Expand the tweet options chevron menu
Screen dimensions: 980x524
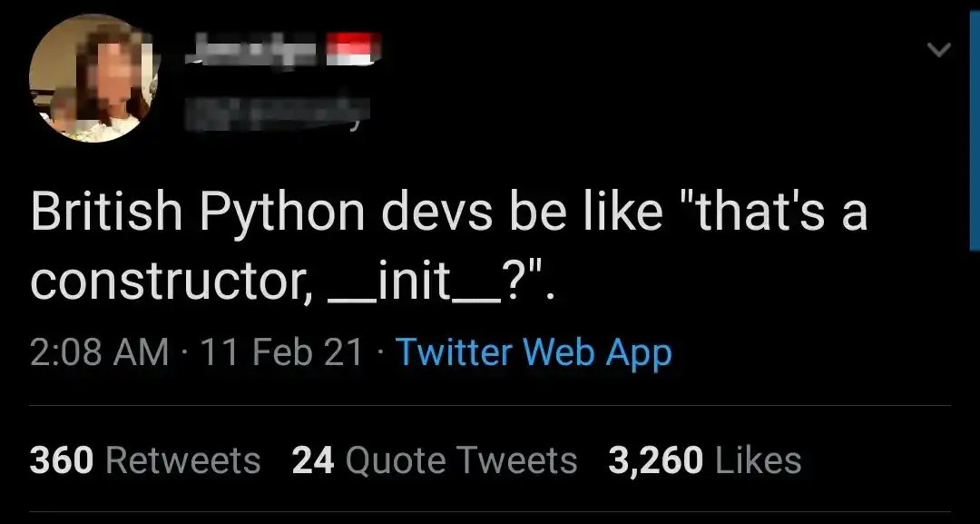coord(939,51)
